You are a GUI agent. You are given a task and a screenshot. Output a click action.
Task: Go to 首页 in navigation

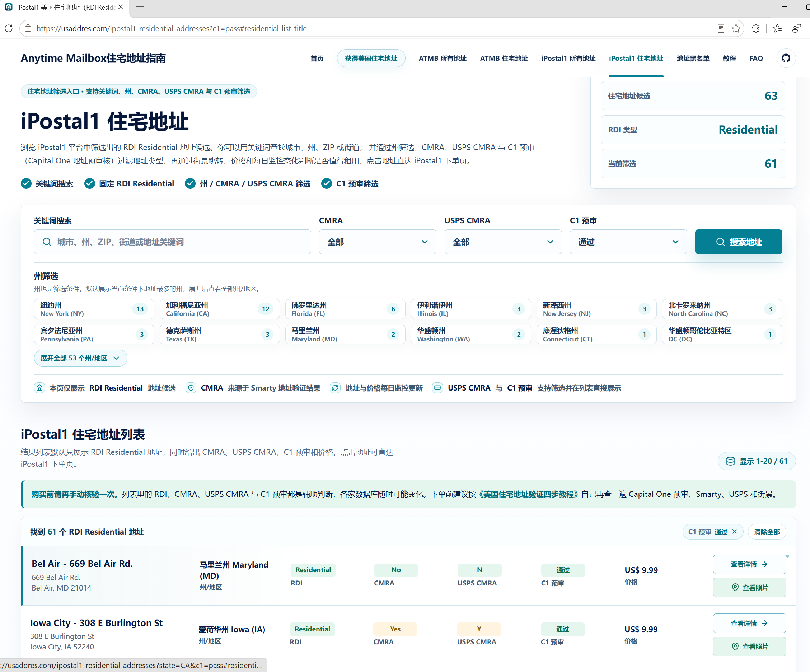pyautogui.click(x=317, y=58)
